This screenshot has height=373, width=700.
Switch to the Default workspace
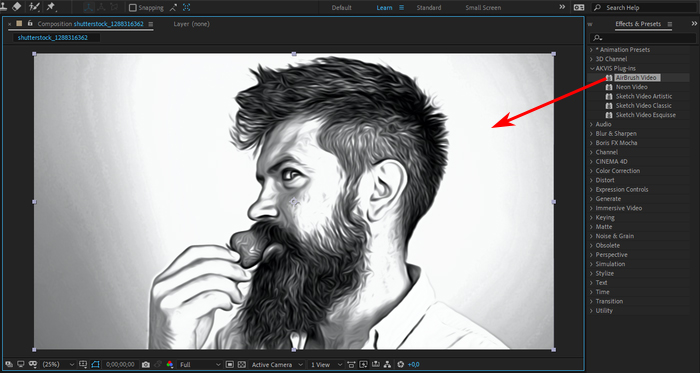tap(342, 8)
